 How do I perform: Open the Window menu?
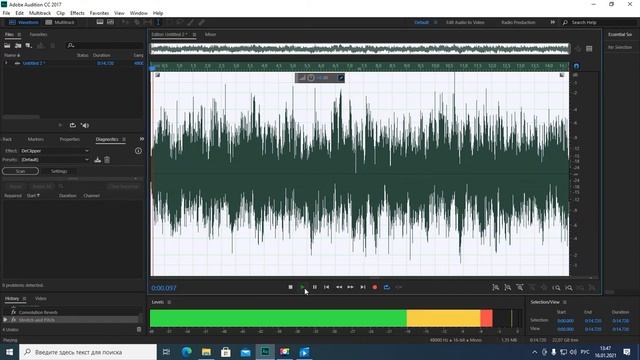click(139, 13)
